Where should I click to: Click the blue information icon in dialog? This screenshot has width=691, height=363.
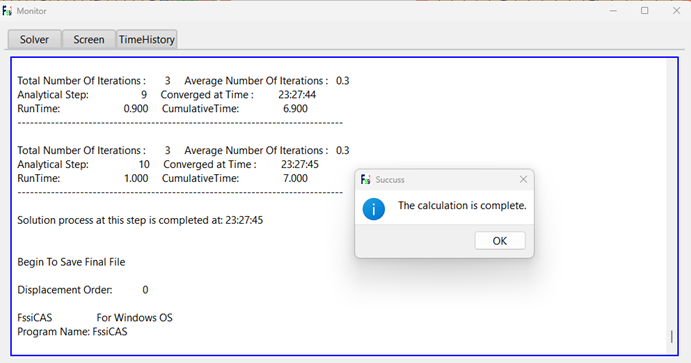coord(374,209)
